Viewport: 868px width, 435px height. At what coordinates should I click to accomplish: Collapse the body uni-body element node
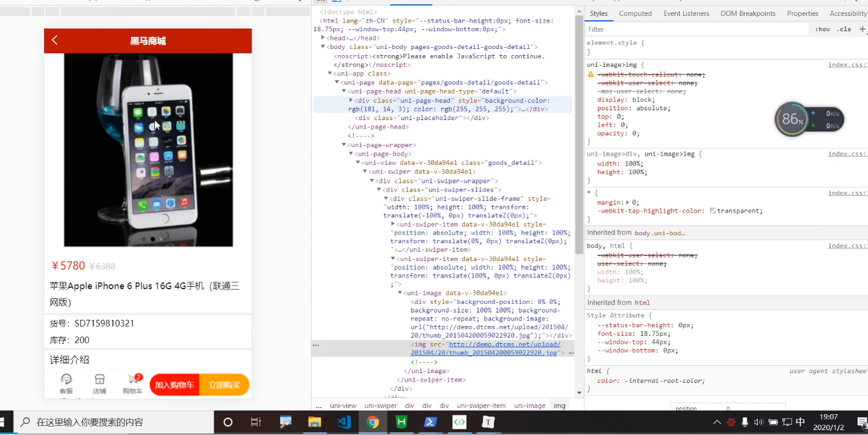coord(323,47)
